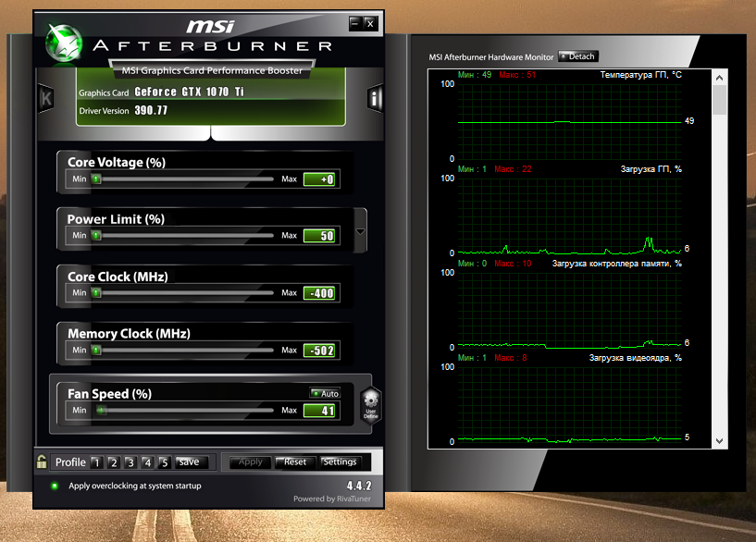Select profile slot 5
756x542 pixels.
click(x=165, y=462)
